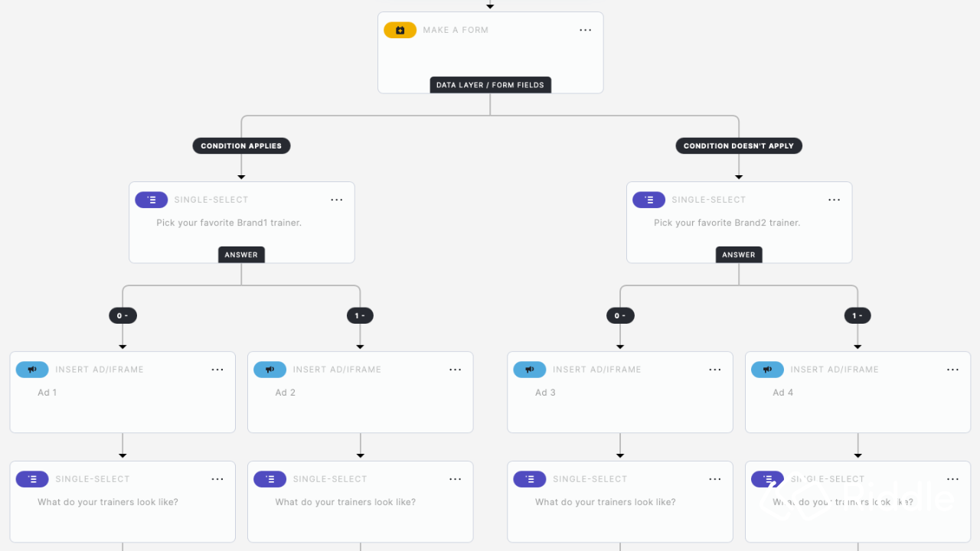Click the left 0 branch badge under Brand1 question
980x551 pixels.
tap(122, 315)
